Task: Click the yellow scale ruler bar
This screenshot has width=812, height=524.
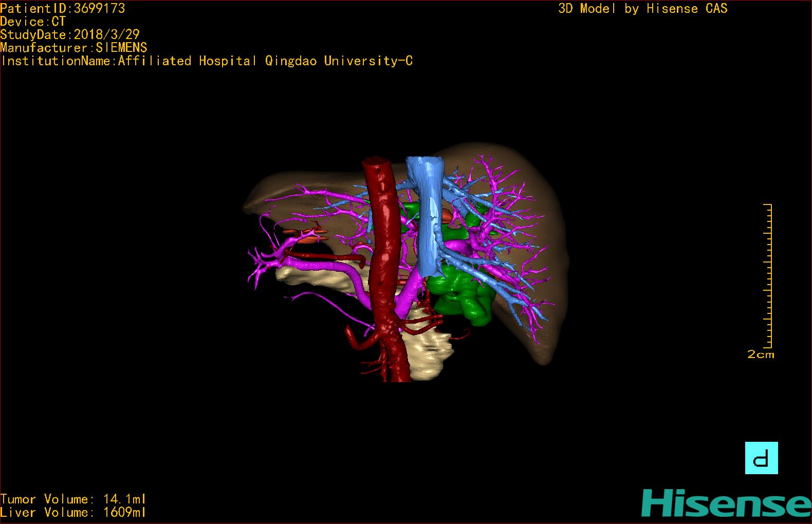Action: click(x=769, y=276)
